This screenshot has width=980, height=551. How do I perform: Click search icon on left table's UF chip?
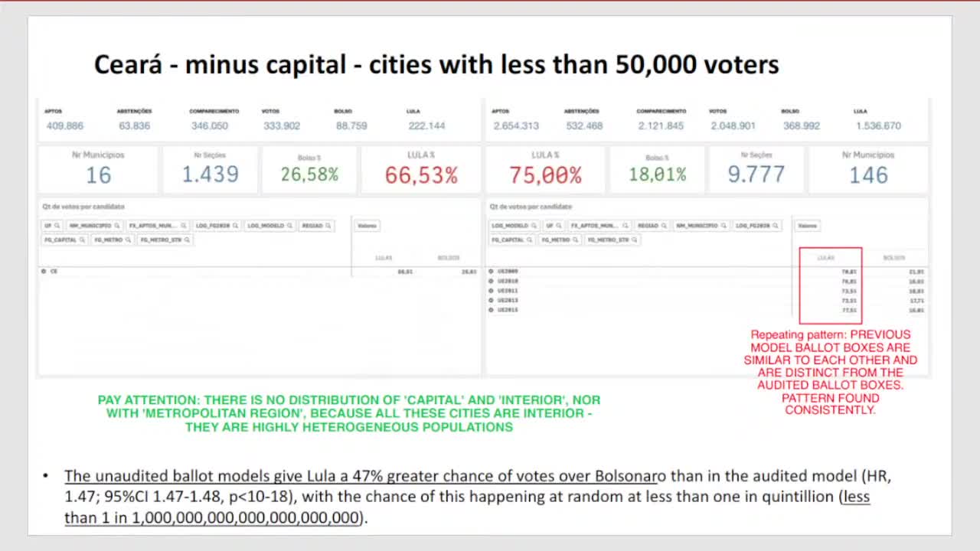58,226
